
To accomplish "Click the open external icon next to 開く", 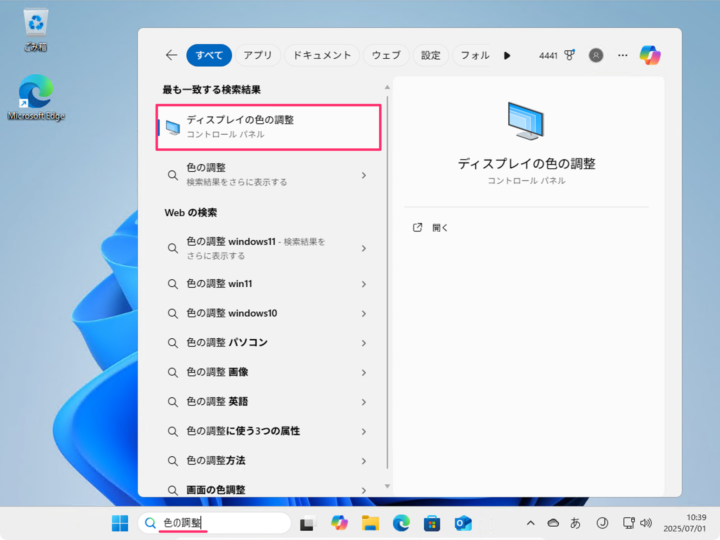I will pyautogui.click(x=417, y=227).
